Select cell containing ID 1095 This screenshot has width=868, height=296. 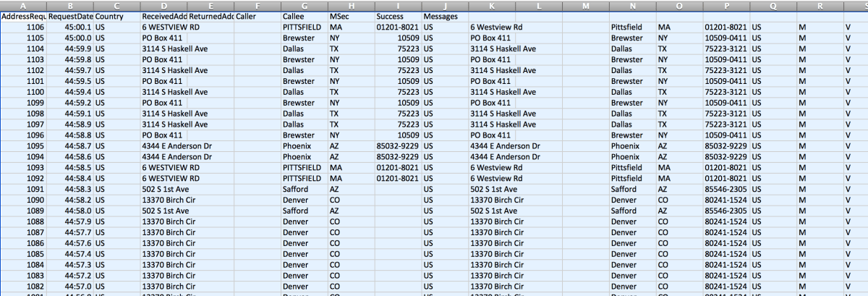point(23,145)
